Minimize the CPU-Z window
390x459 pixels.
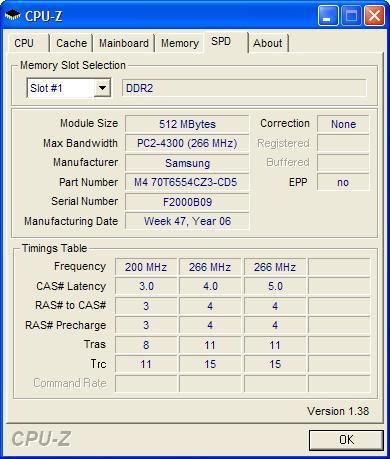tap(328, 16)
